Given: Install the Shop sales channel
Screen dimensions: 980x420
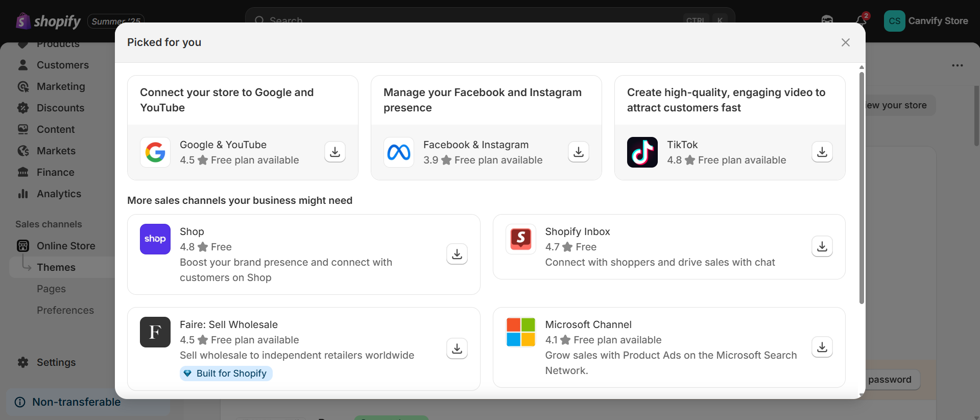Looking at the screenshot, I should pyautogui.click(x=457, y=254).
